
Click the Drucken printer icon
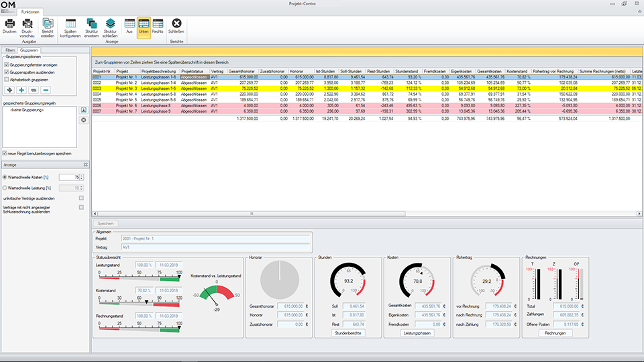(x=9, y=24)
